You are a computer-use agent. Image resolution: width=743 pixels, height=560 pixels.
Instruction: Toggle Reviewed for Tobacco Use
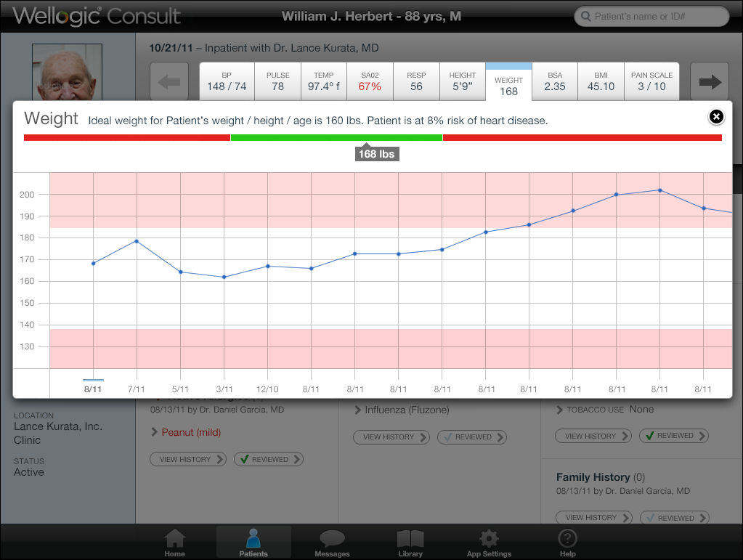pos(674,436)
